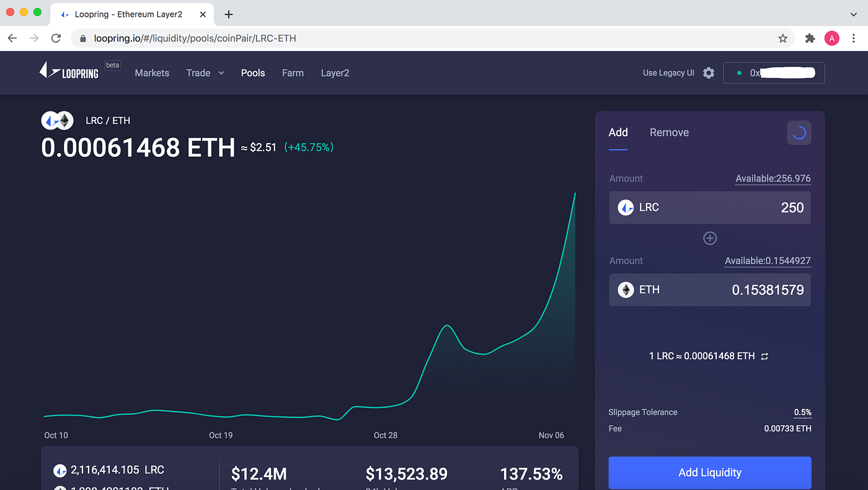Click the plus circle between amount fields
Image resolution: width=868 pixels, height=490 pixels.
[x=710, y=238]
